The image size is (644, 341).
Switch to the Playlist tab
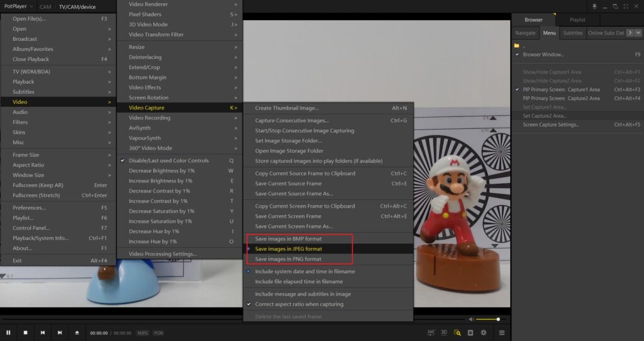577,20
